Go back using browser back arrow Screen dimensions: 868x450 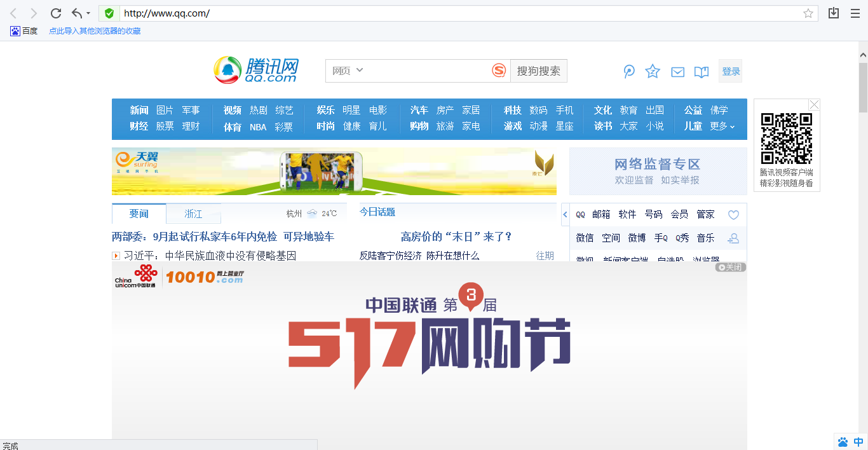(x=13, y=13)
